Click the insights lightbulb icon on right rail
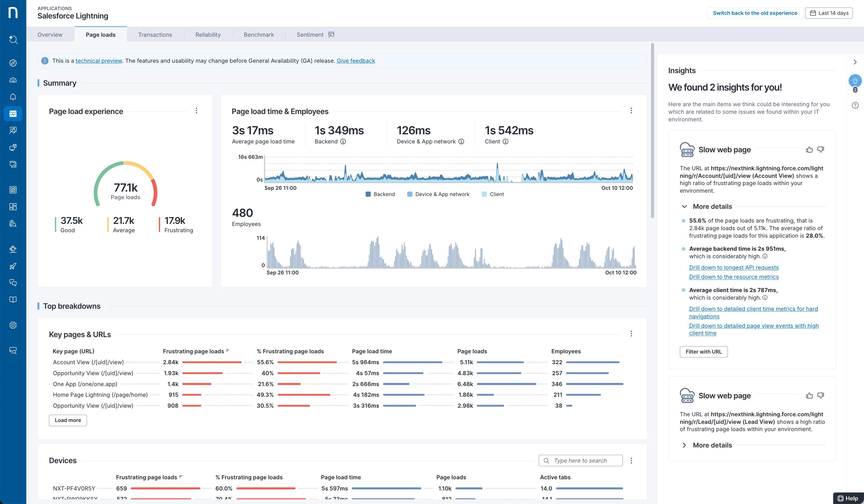 point(855,81)
